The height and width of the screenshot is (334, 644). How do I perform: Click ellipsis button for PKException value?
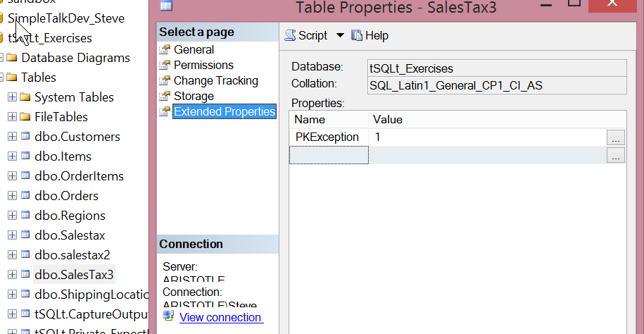click(x=616, y=137)
